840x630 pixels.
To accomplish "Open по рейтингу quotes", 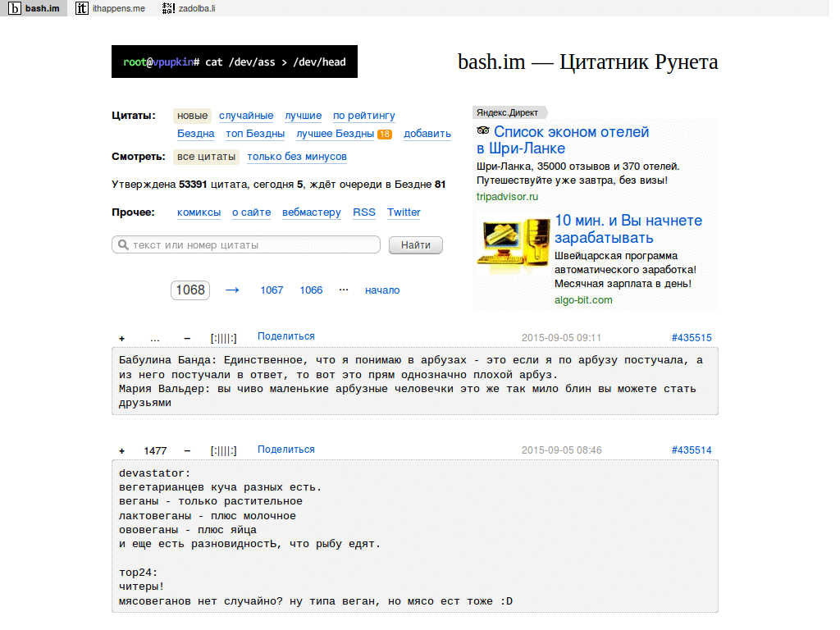I will click(363, 116).
